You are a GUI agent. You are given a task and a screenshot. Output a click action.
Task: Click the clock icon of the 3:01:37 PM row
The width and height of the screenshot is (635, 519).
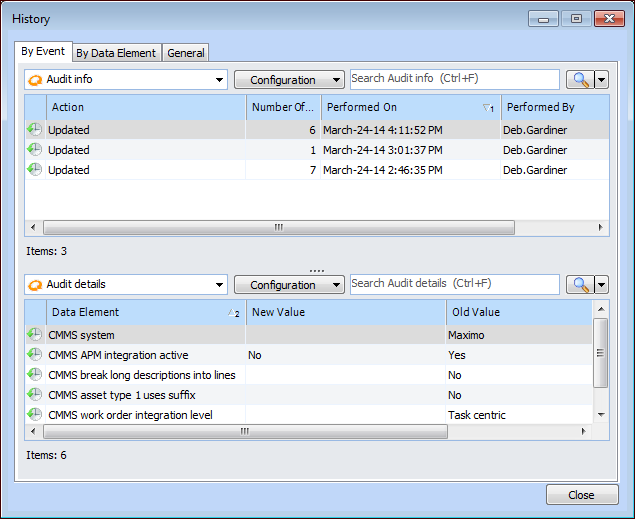(x=34, y=149)
